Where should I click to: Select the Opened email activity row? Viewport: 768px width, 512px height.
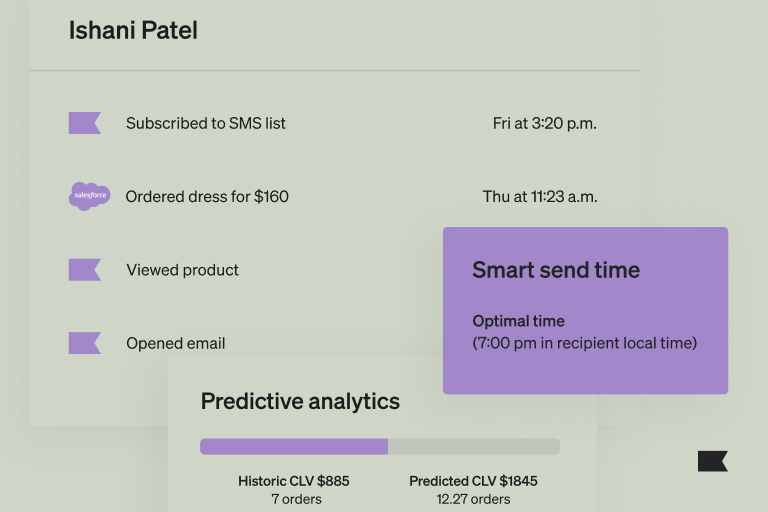coord(175,343)
